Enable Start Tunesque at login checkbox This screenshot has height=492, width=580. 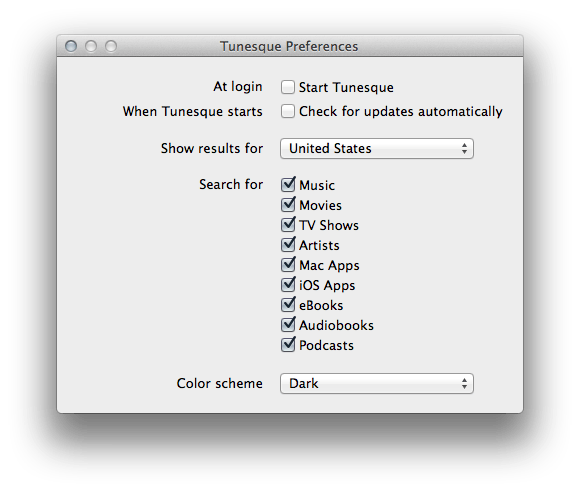(x=287, y=87)
